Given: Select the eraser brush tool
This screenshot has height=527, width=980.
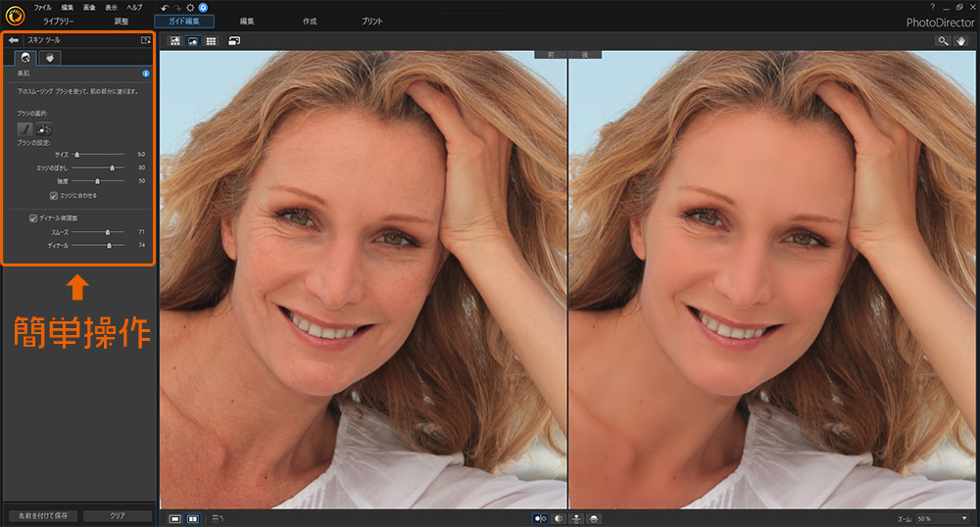Looking at the screenshot, I should [44, 129].
